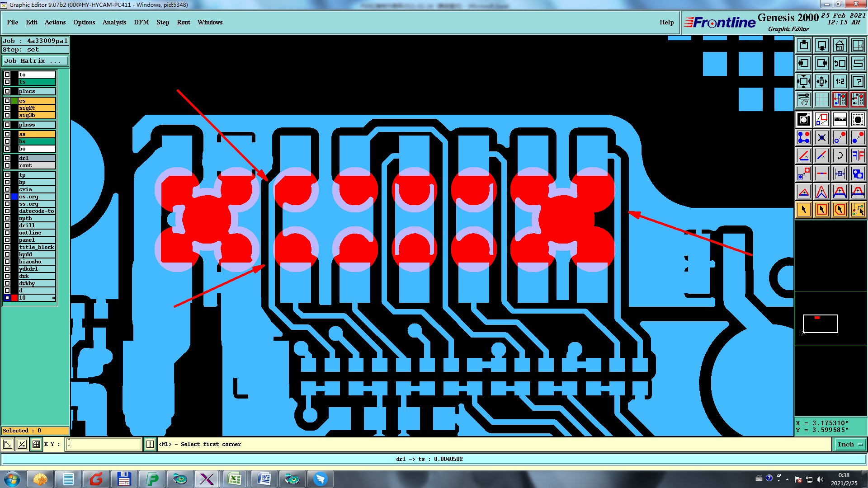Click the net selection pointer icon
The width and height of the screenshot is (868, 488).
click(x=858, y=210)
